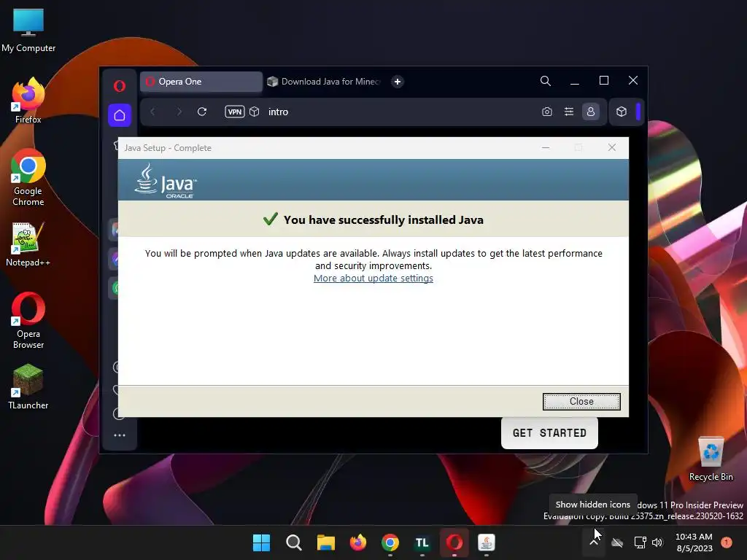Click the GET STARTED button
747x560 pixels.
[549, 433]
